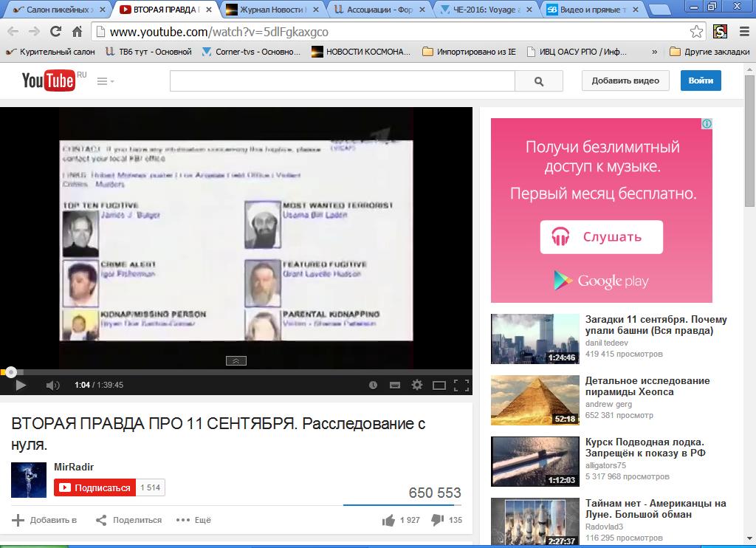Screen dimensions: 756x548
Task: Click the 'alligators75' channel name
Action: point(605,465)
